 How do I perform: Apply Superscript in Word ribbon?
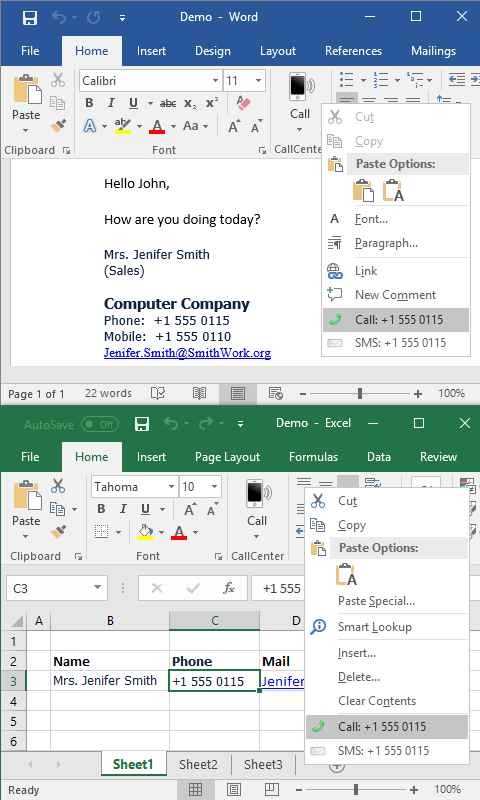click(212, 103)
